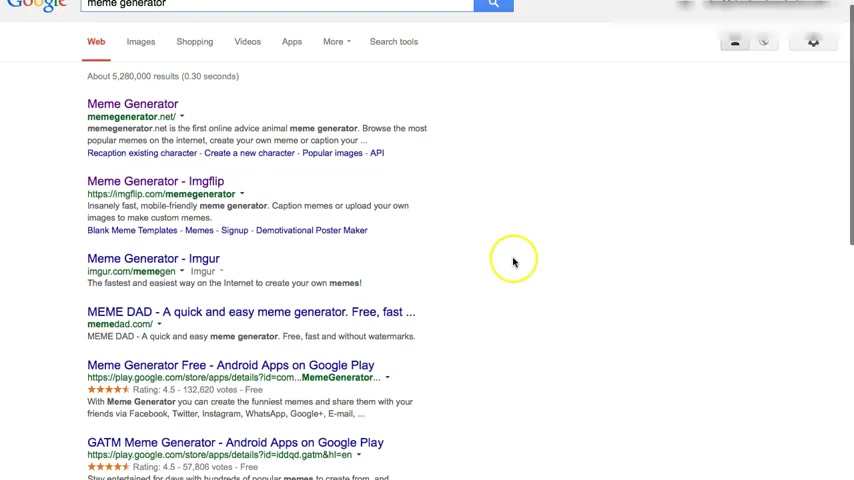The image size is (854, 480).
Task: Open Create a new character sitelink
Action: pyautogui.click(x=249, y=153)
